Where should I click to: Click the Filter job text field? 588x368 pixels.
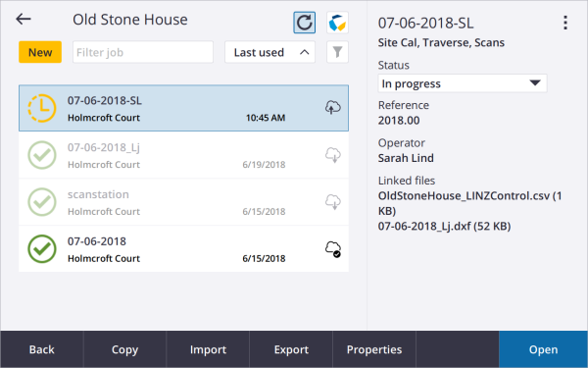[x=143, y=52]
